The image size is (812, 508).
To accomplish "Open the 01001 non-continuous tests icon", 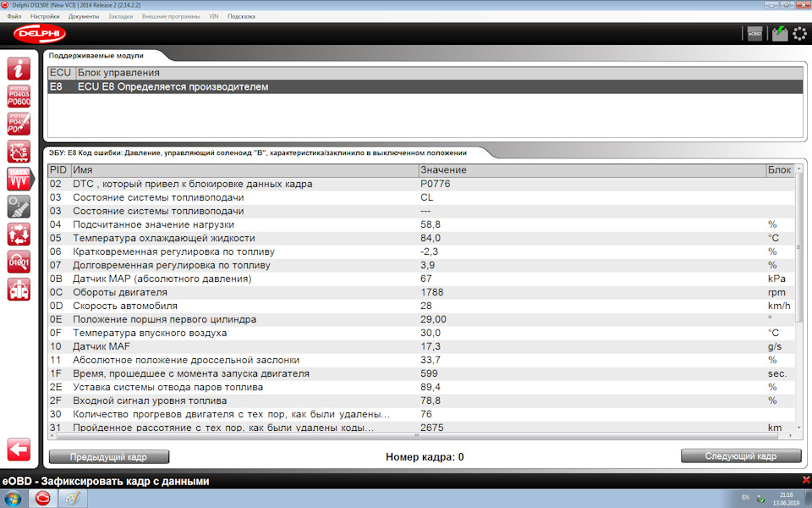I will (19, 262).
